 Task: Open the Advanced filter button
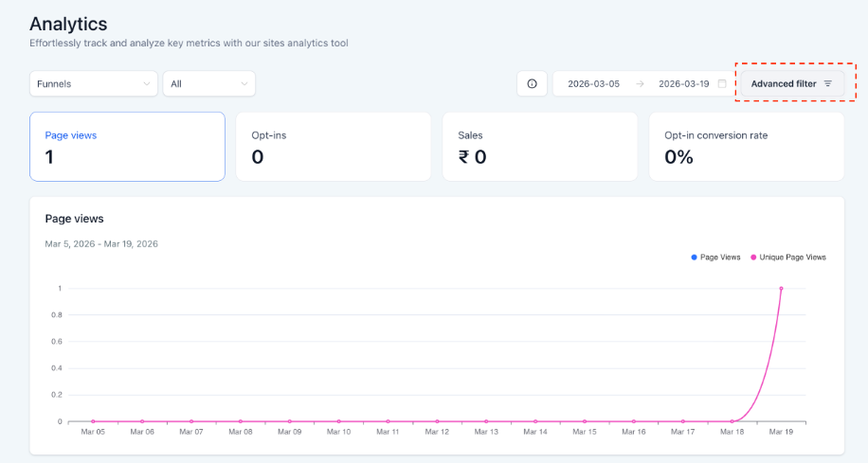791,83
